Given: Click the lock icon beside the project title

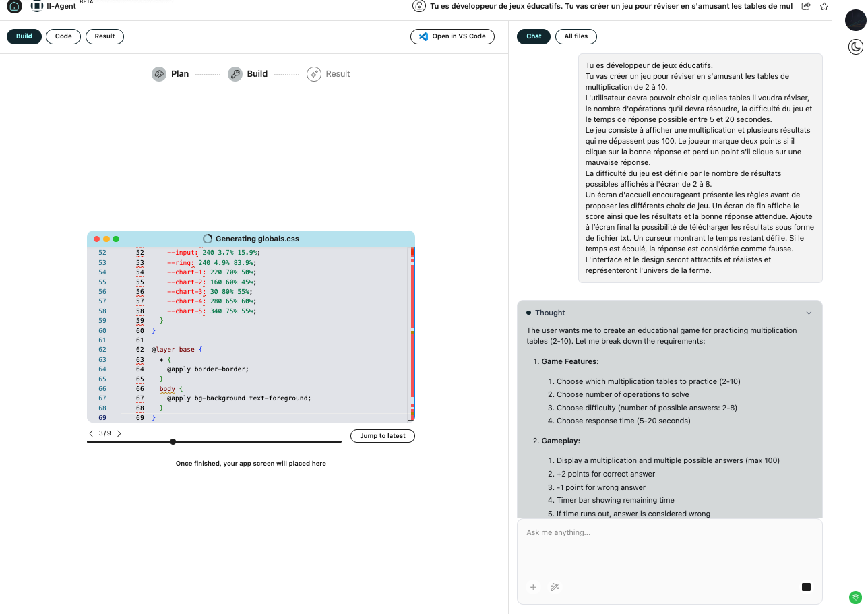Looking at the screenshot, I should point(419,7).
